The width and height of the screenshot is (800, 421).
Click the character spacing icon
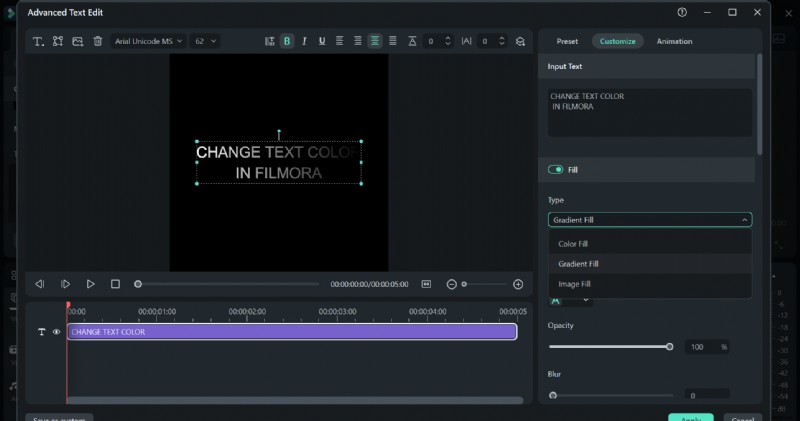click(x=466, y=41)
